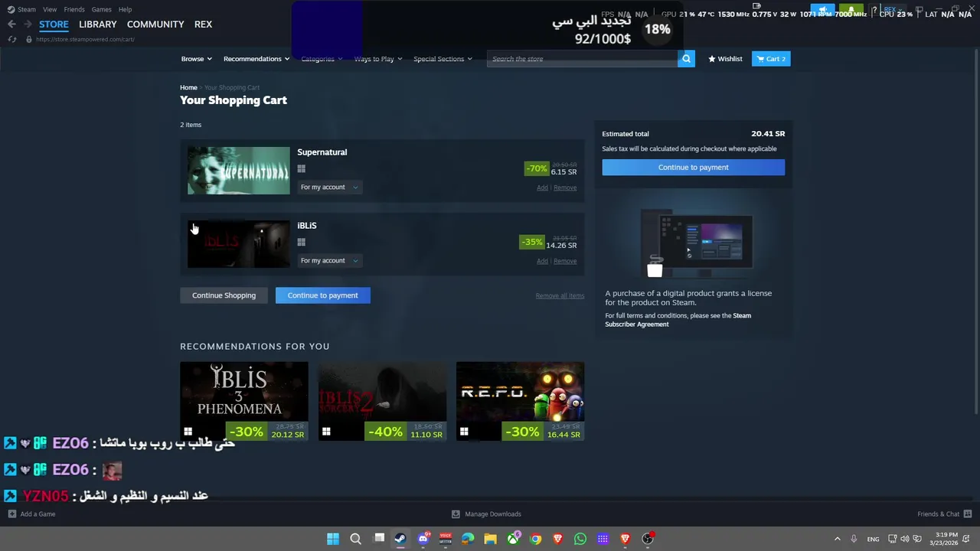This screenshot has height=551, width=980.
Task: Open Google Chrome from taskbar
Action: [x=536, y=539]
